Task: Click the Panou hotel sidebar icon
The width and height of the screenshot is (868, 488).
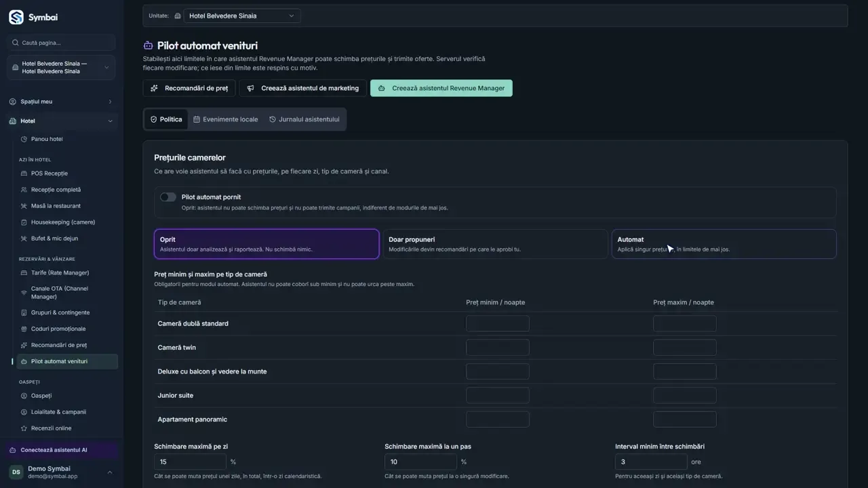Action: [24, 139]
